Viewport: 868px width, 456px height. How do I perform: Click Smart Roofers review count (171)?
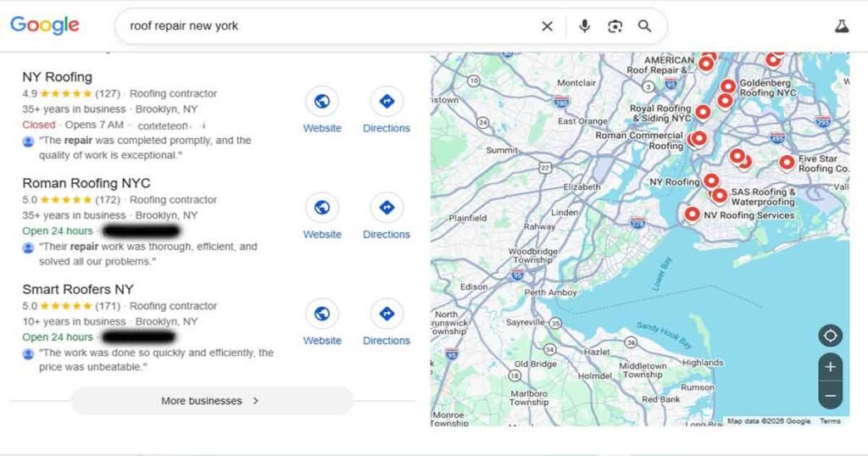tap(108, 306)
